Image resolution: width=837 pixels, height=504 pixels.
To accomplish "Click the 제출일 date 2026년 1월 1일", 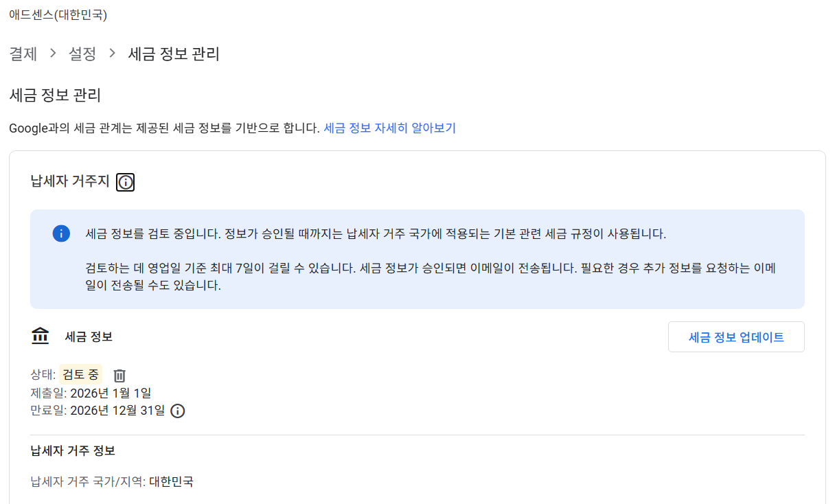I will [x=110, y=393].
